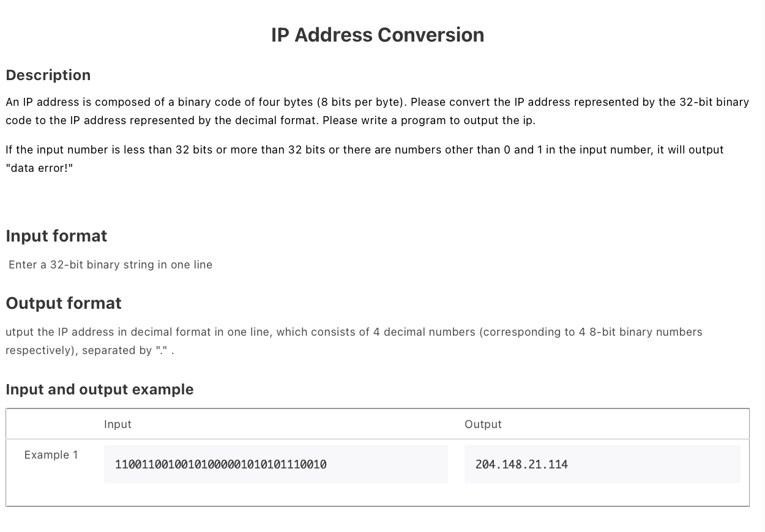Click the Input format heading
The height and width of the screenshot is (532, 765).
point(56,236)
